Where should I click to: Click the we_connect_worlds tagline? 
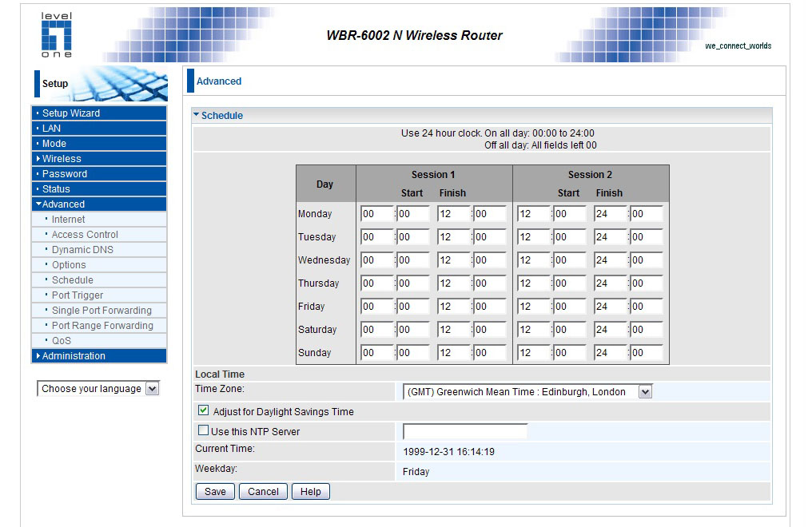click(738, 46)
